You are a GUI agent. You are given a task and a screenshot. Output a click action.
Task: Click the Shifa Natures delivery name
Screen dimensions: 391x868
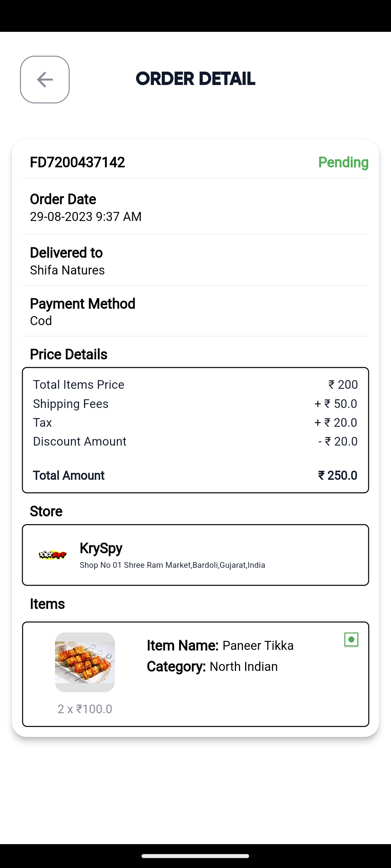(67, 270)
